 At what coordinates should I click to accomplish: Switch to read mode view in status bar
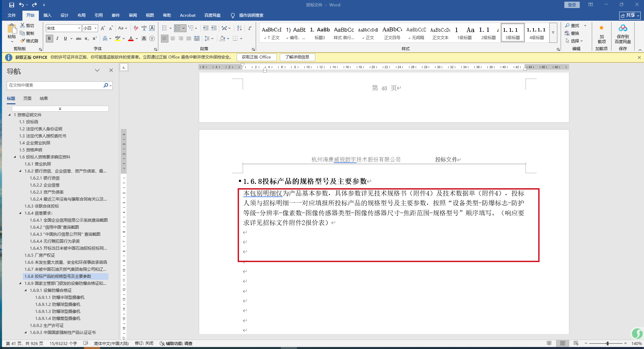click(549, 343)
